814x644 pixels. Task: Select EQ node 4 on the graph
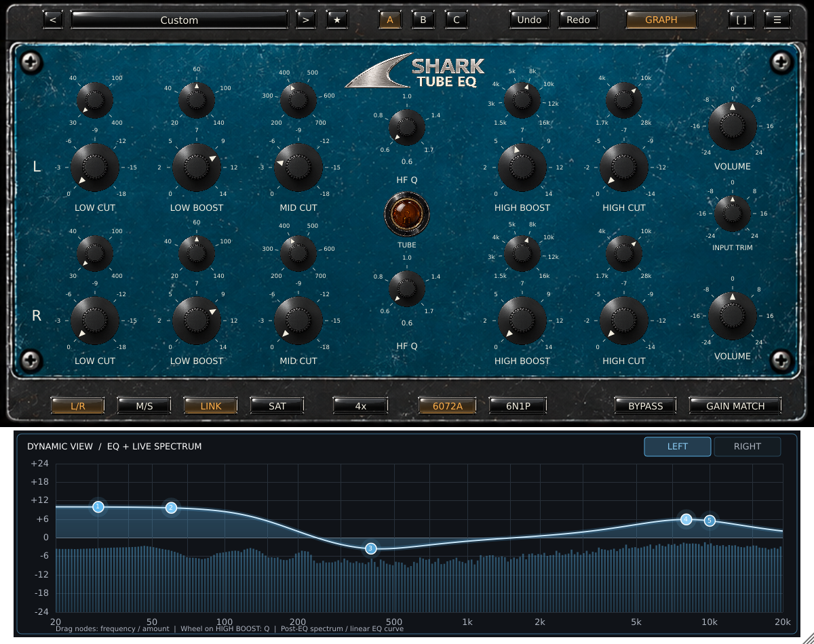click(686, 519)
